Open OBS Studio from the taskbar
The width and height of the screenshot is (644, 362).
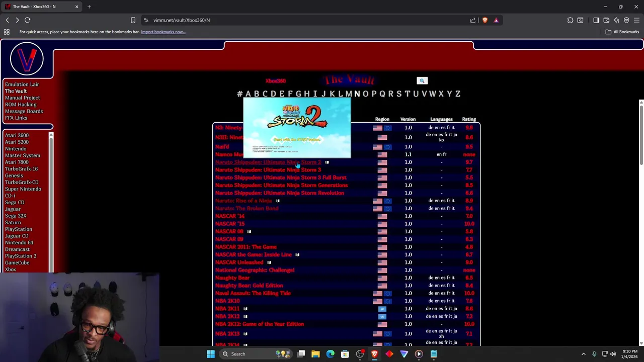[360, 354]
